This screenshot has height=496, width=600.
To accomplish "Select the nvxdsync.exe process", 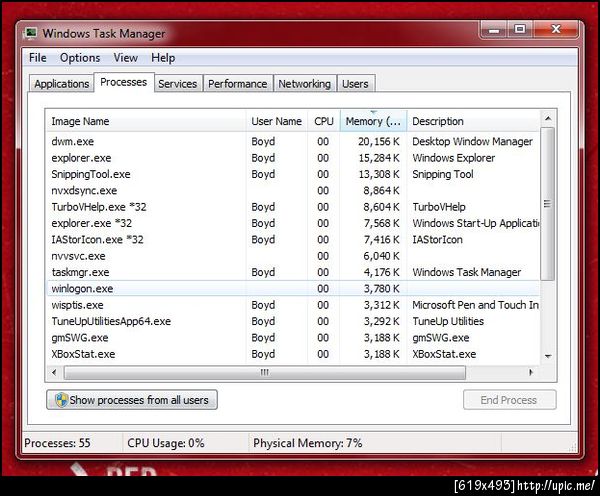I will 293,191.
